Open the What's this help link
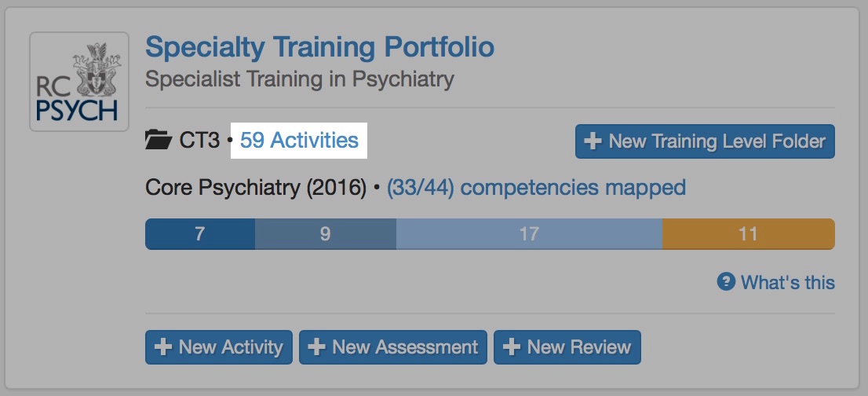868x396 pixels. (x=787, y=282)
